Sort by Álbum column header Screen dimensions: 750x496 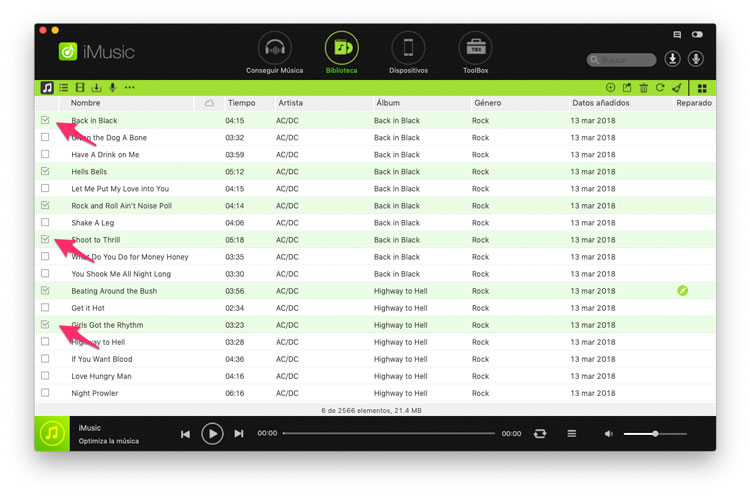(388, 102)
